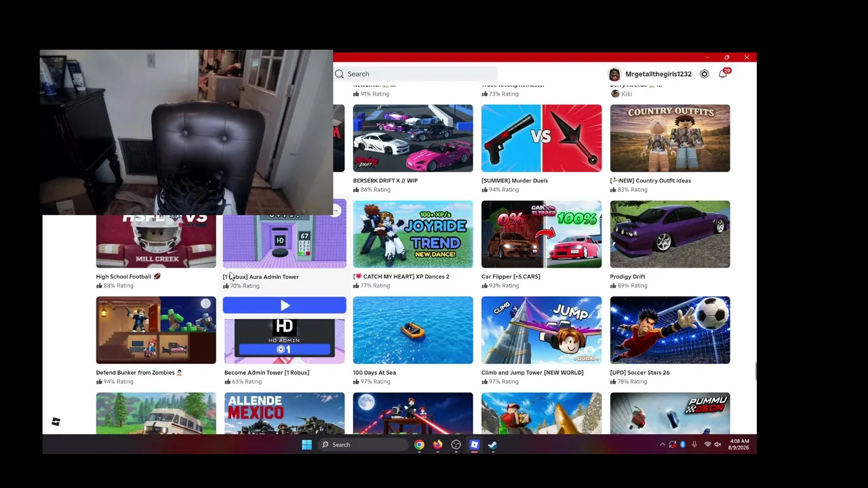This screenshot has width=868, height=488.
Task: Select the Country Outfits thumbnail
Action: click(670, 138)
